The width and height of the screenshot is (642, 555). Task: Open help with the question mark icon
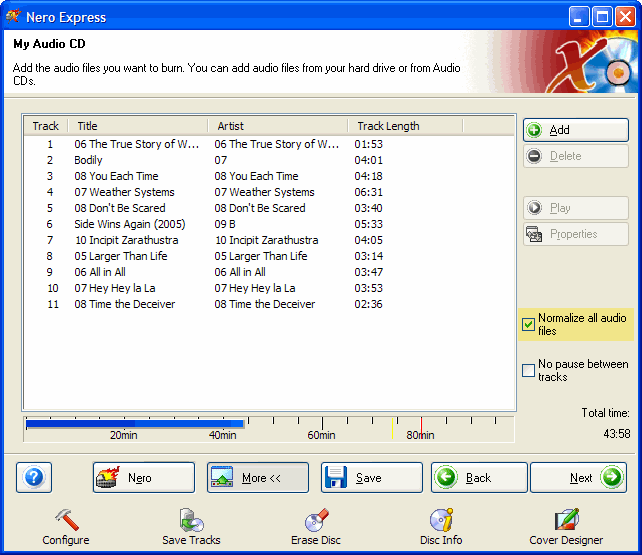[34, 477]
